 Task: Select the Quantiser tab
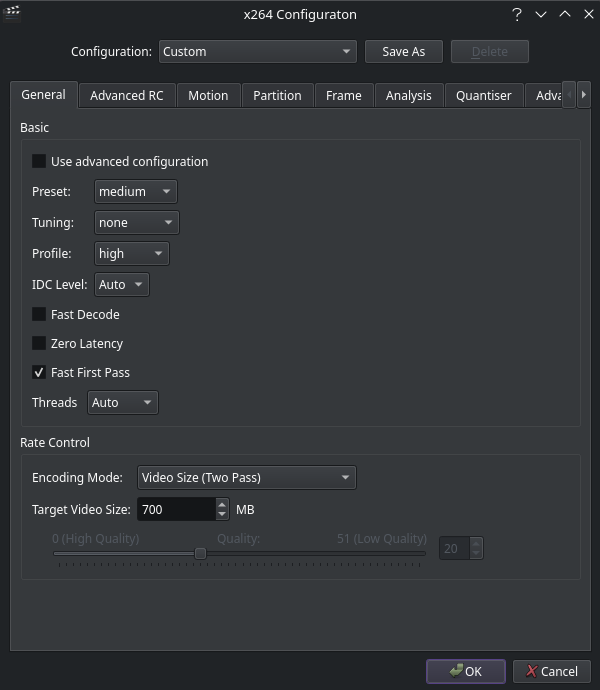[484, 95]
